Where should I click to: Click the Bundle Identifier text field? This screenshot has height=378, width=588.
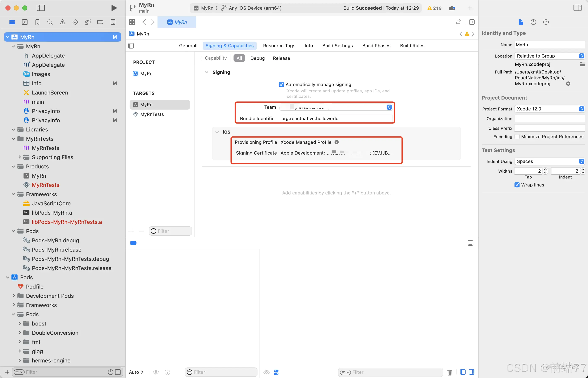click(x=336, y=119)
